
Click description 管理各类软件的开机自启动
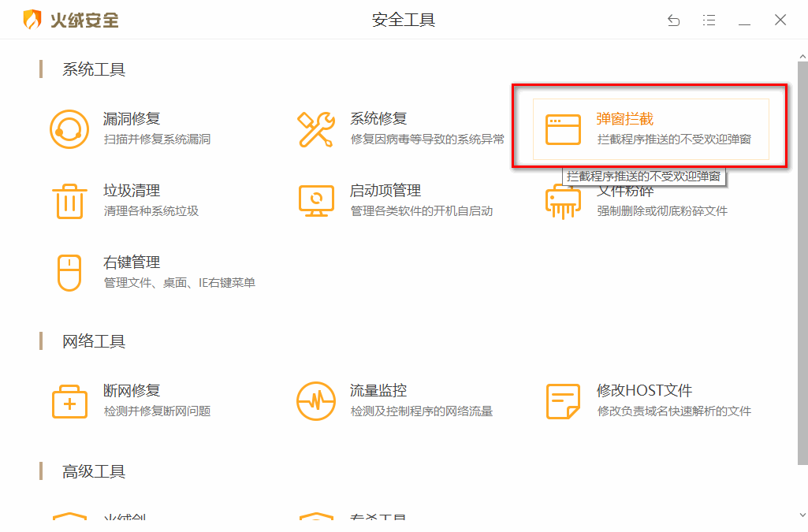(422, 211)
